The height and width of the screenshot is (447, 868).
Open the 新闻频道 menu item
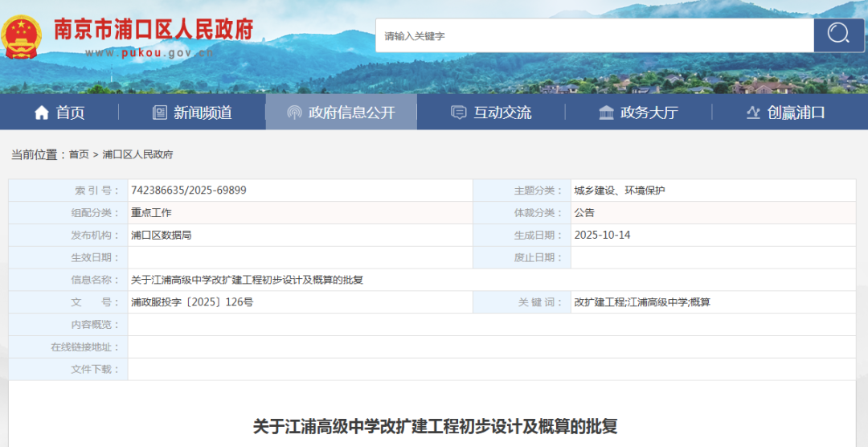pyautogui.click(x=203, y=113)
